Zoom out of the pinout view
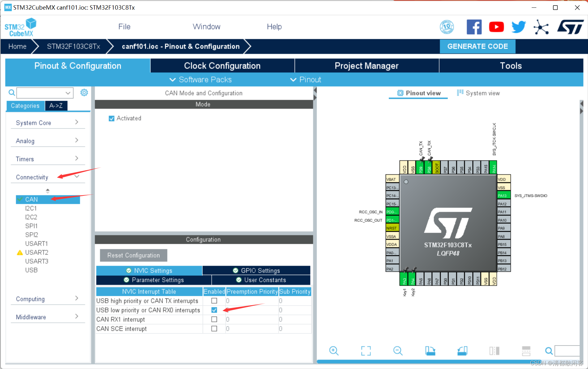The width and height of the screenshot is (588, 369). 398,351
